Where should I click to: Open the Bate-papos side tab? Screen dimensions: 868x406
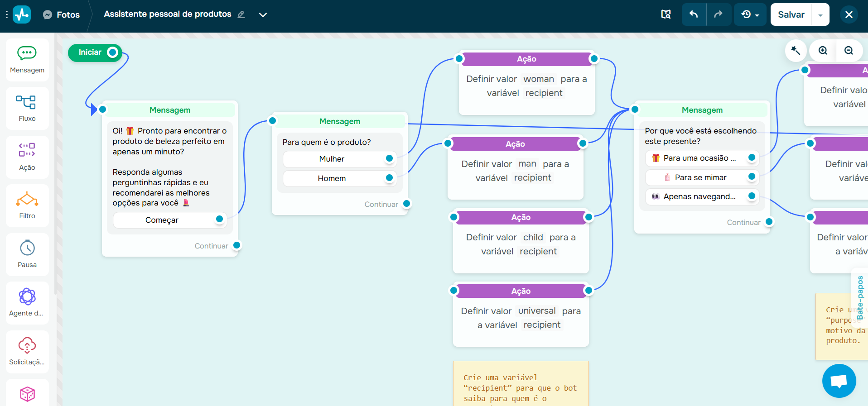pos(860,297)
